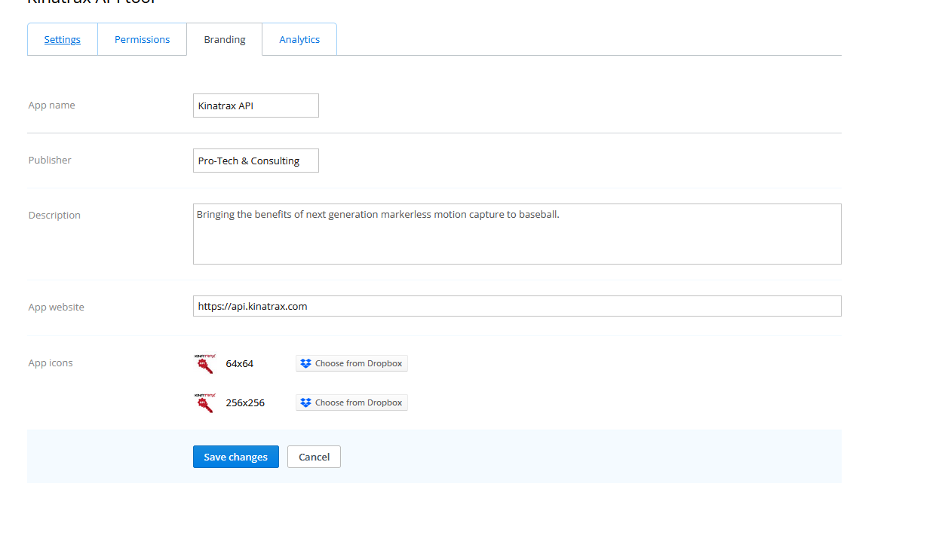Focus the App website URL field
The image size is (945, 560).
pyautogui.click(x=517, y=306)
